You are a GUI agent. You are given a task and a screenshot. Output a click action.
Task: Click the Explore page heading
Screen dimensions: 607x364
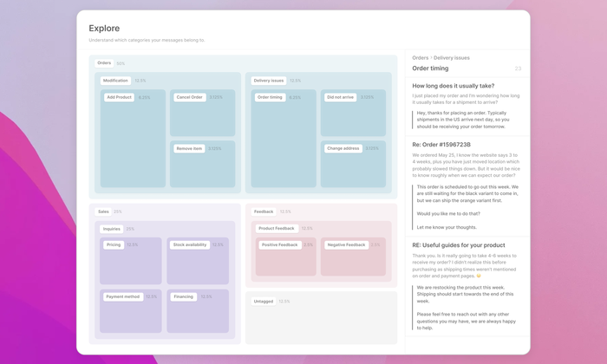[104, 29]
